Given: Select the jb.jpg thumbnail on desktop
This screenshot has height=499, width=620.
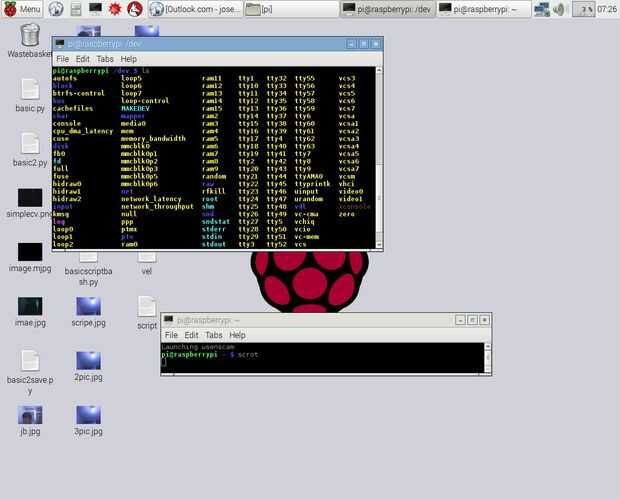Looking at the screenshot, I should [x=30, y=421].
